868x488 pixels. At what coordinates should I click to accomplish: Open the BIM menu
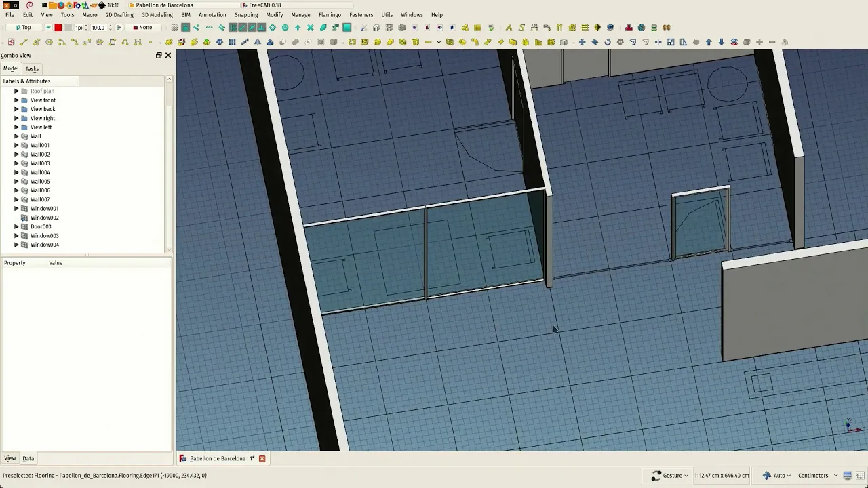tap(186, 15)
